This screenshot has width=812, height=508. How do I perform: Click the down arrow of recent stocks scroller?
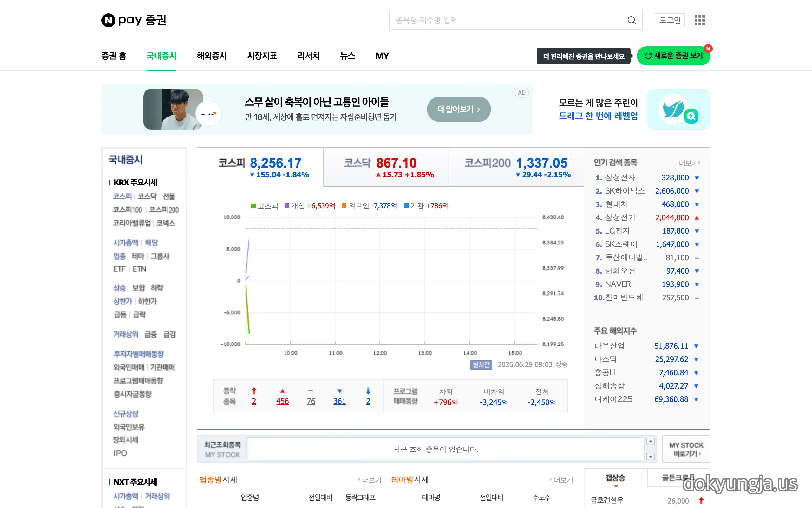651,457
